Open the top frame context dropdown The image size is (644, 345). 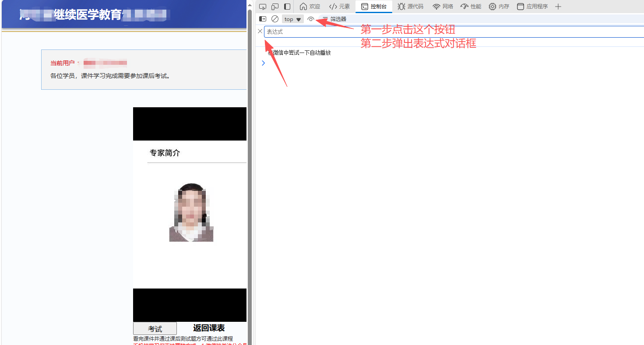pos(292,19)
